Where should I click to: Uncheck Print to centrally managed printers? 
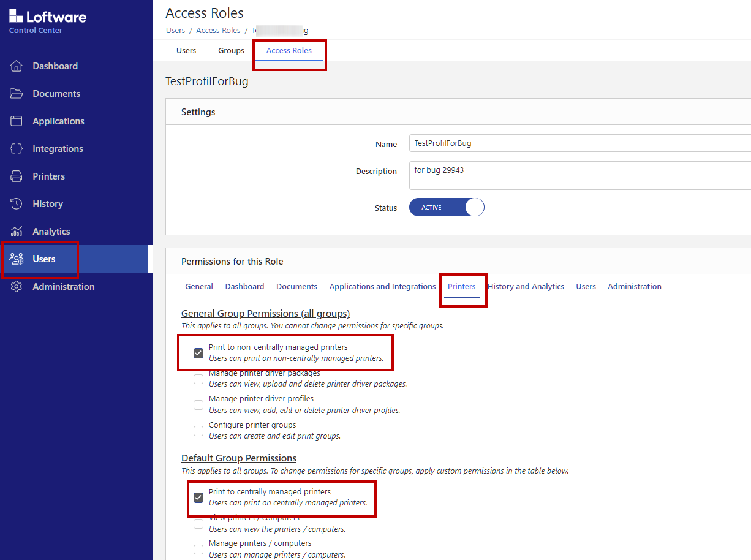pos(198,498)
